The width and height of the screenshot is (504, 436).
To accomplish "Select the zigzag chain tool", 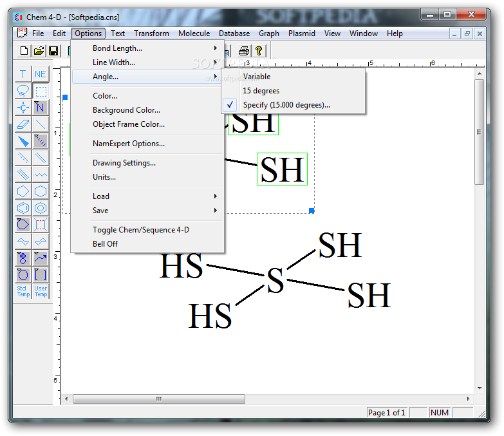I will point(41,175).
